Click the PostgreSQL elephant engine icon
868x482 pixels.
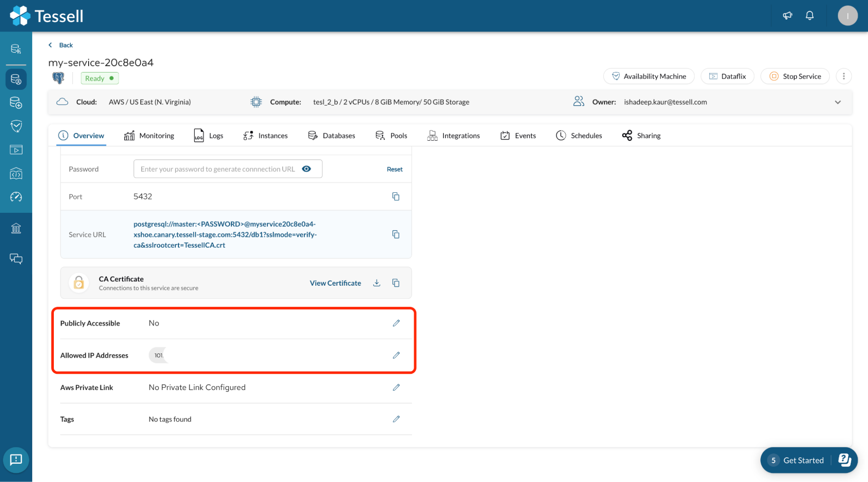[x=58, y=78]
